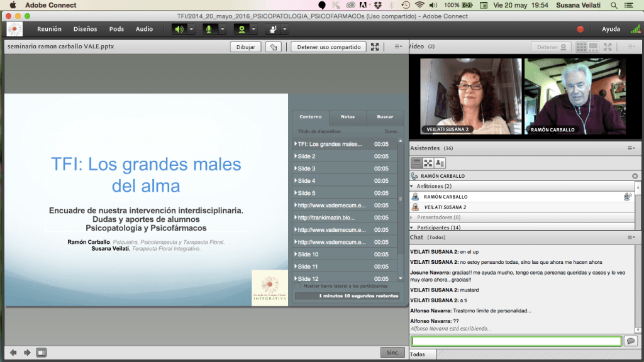Select 'http://trankimazin.blo...' outline row
Image resolution: width=644 pixels, height=362 pixels.
345,217
